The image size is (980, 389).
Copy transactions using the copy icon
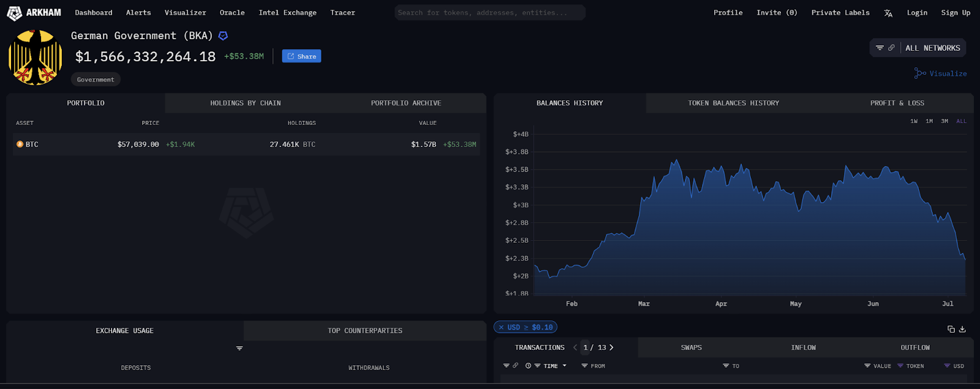point(951,329)
